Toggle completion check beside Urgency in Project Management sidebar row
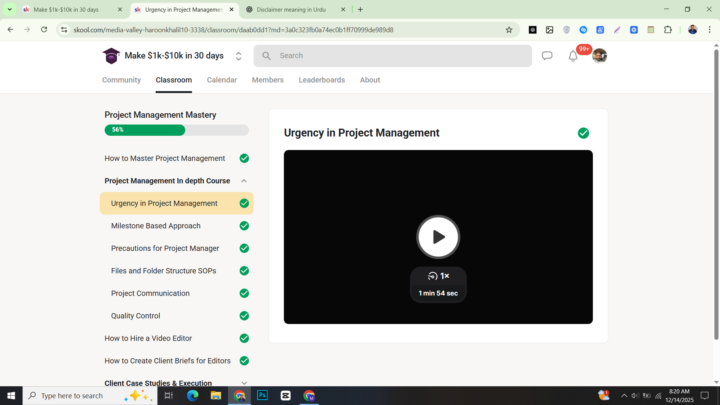 244,203
